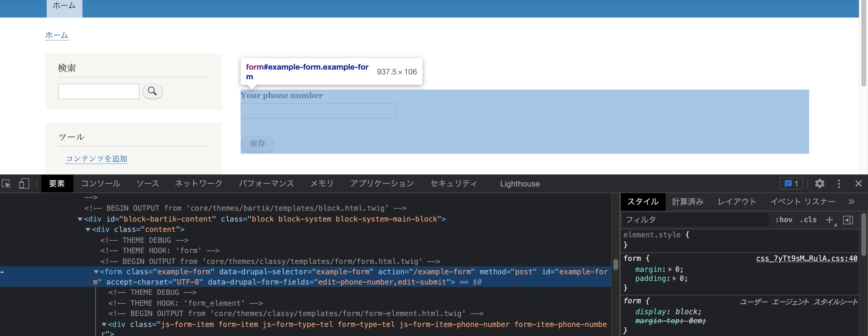The height and width of the screenshot is (336, 868).
Task: Collapse the form#example-form node in the DOM tree
Action: 96,271
